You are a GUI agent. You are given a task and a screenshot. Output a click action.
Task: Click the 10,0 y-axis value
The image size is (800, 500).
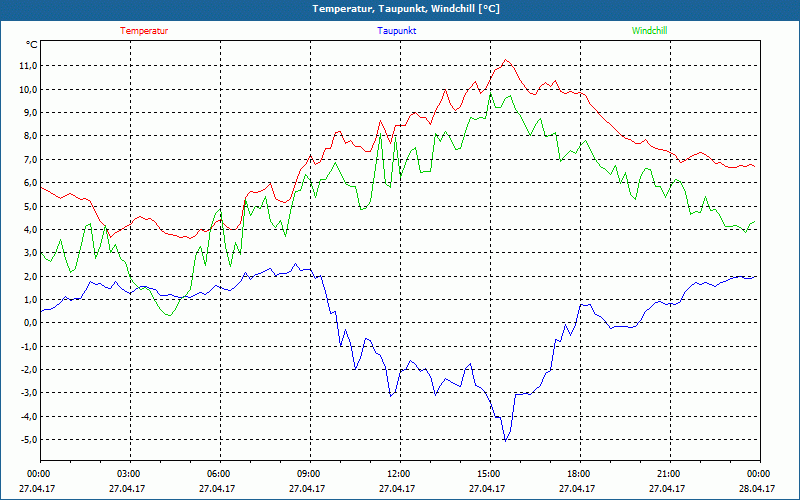click(x=28, y=89)
